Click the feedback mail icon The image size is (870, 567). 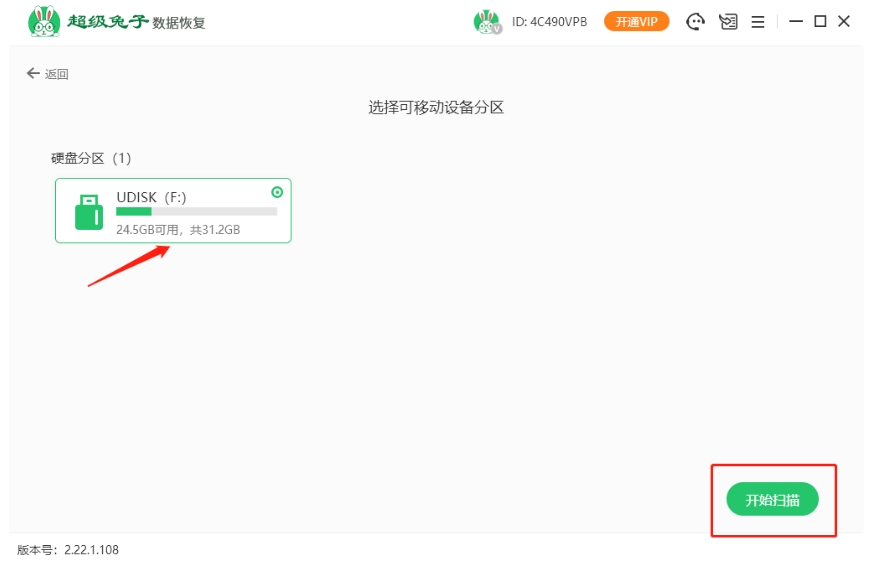727,22
